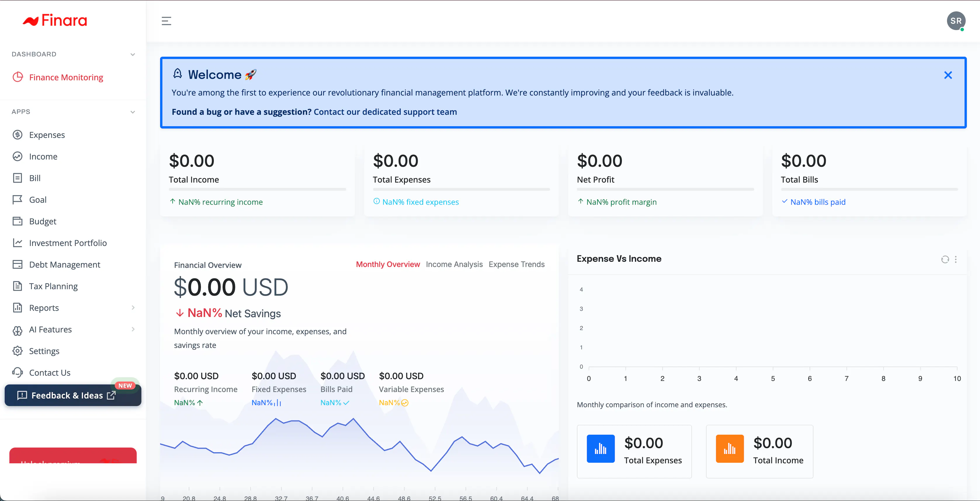The image size is (980, 501).
Task: Click the Net Profit card
Action: [665, 181]
